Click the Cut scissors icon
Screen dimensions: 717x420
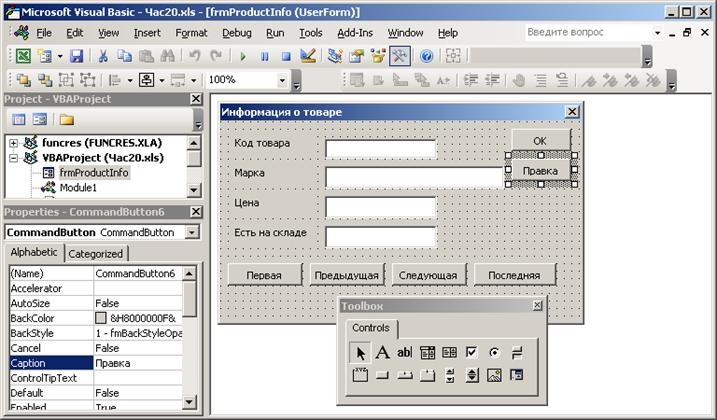click(x=103, y=56)
